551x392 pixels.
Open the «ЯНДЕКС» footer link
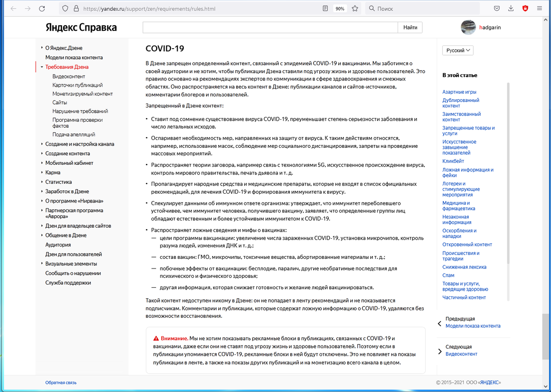pyautogui.click(x=489, y=383)
